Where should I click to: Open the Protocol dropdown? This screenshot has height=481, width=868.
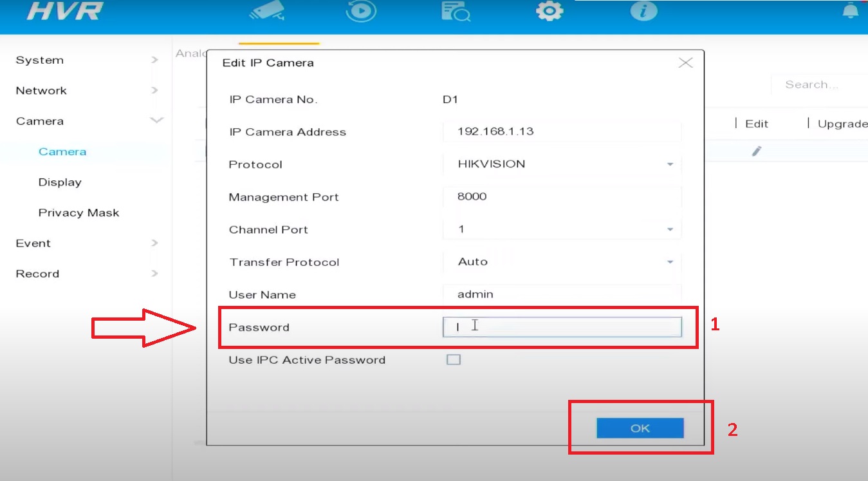(669, 164)
